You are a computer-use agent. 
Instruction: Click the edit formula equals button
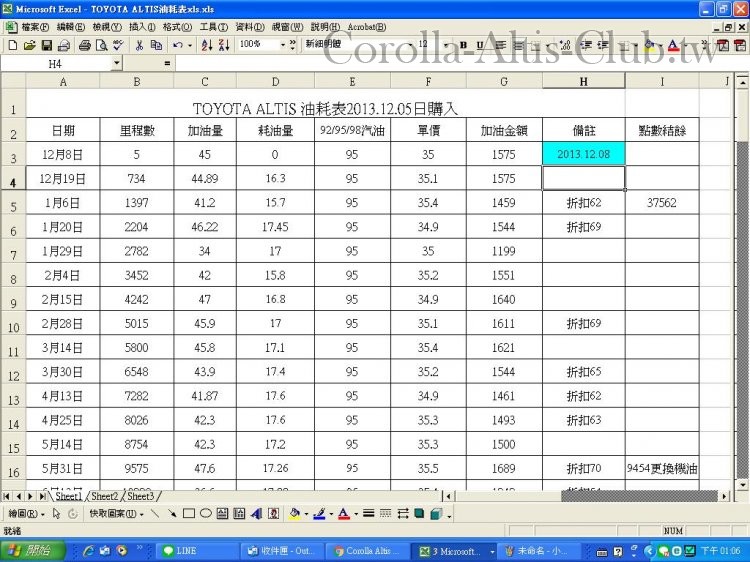(x=167, y=64)
